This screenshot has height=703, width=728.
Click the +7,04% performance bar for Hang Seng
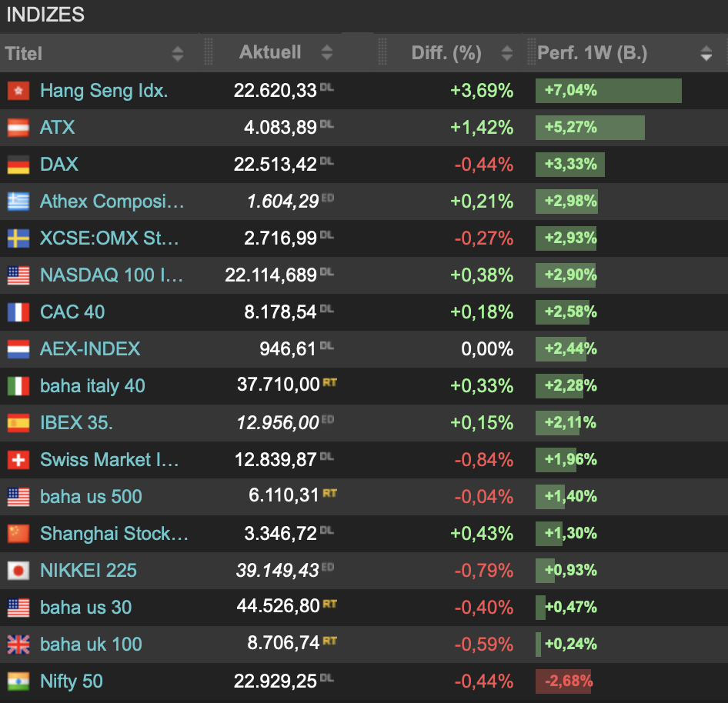pos(608,91)
